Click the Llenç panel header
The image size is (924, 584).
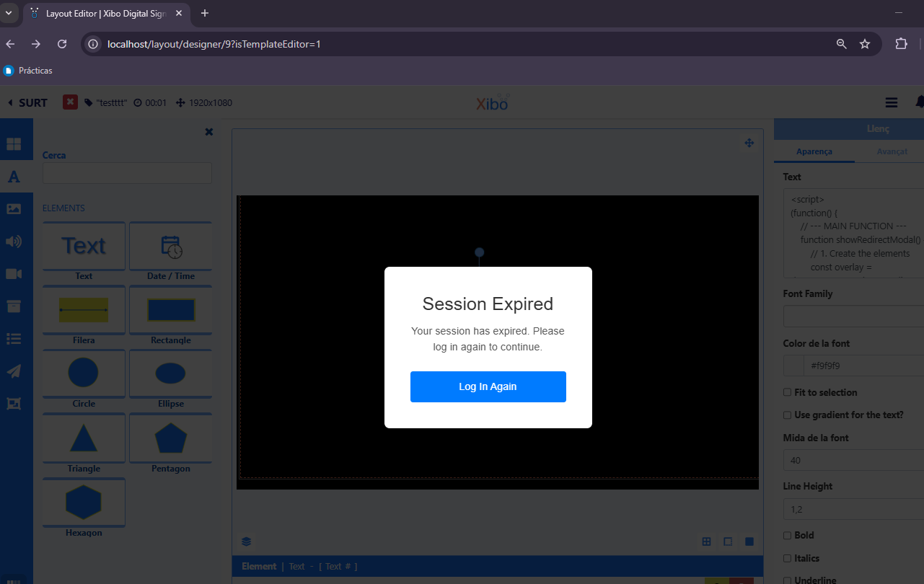pos(849,129)
